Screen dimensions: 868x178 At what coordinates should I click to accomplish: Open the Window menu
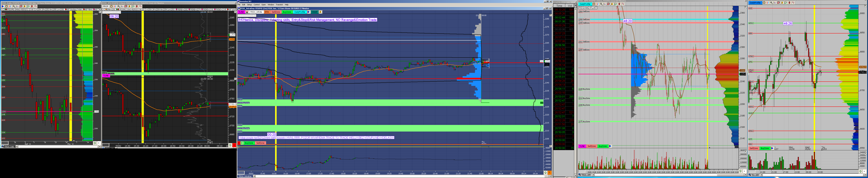271,5
